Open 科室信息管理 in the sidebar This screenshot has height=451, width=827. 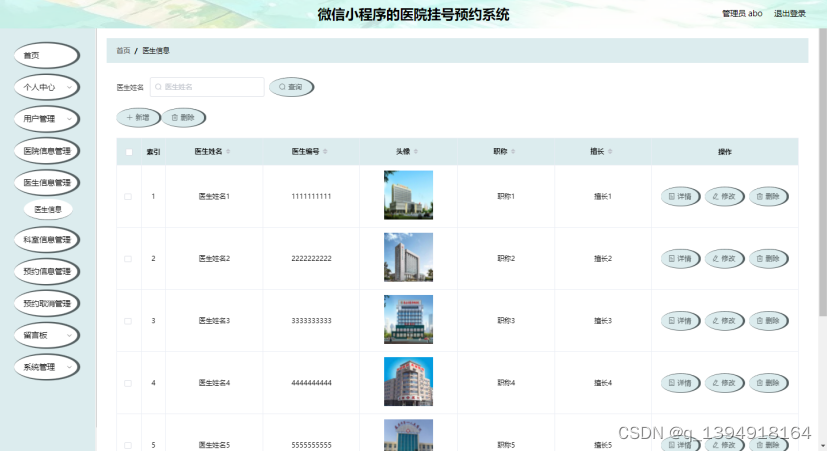[x=46, y=239]
